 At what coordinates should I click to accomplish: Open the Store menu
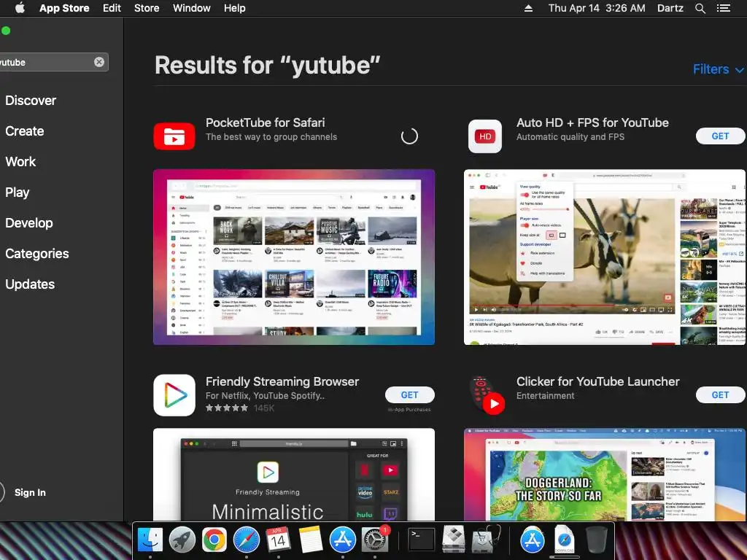tap(147, 8)
